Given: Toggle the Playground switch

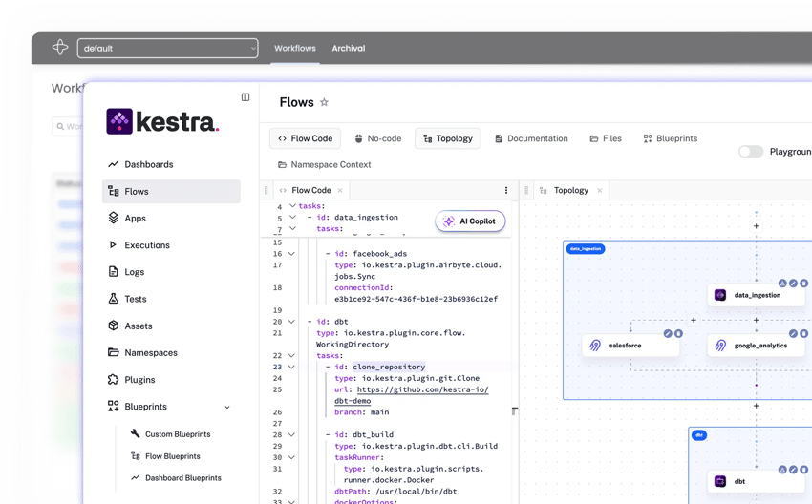Looking at the screenshot, I should tap(751, 152).
